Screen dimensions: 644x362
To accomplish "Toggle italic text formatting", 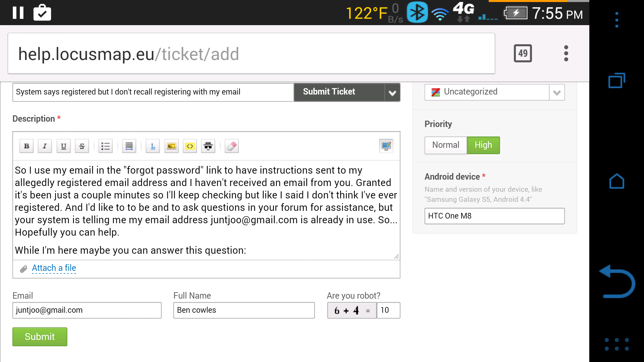I will click(45, 146).
